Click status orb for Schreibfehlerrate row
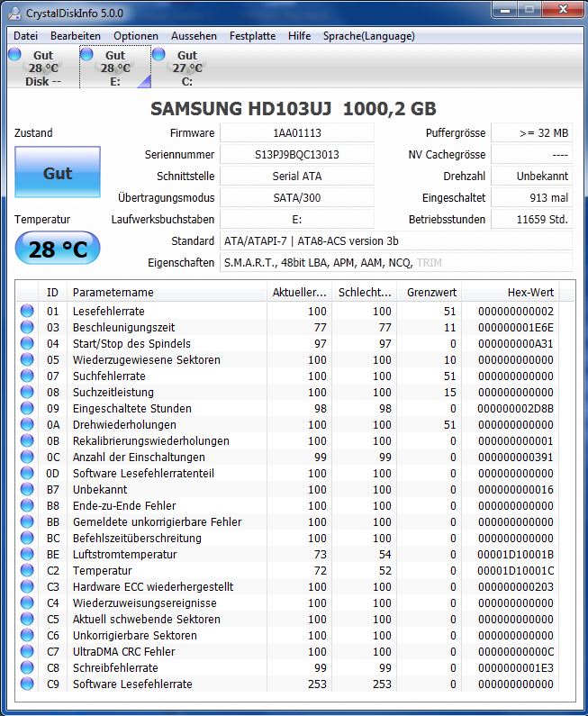The height and width of the screenshot is (716, 588). pyautogui.click(x=27, y=667)
